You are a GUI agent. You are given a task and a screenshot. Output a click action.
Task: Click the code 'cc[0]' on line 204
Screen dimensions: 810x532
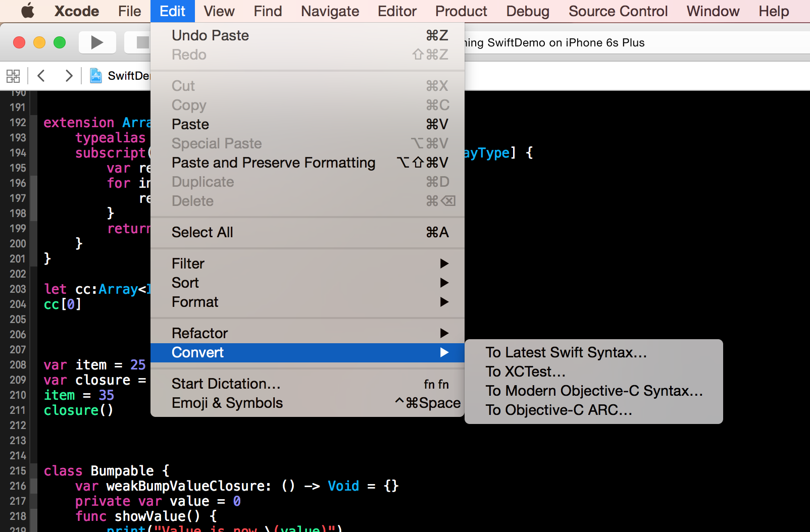(63, 304)
